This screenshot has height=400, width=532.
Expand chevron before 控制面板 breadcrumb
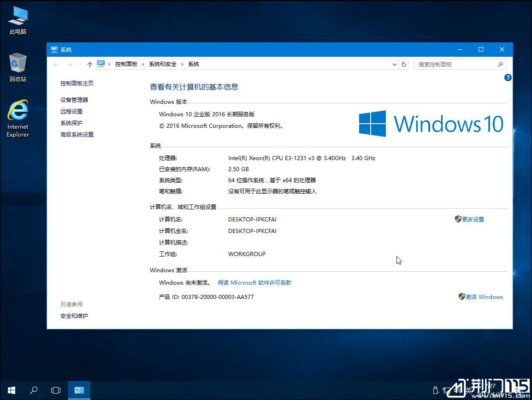[109, 64]
